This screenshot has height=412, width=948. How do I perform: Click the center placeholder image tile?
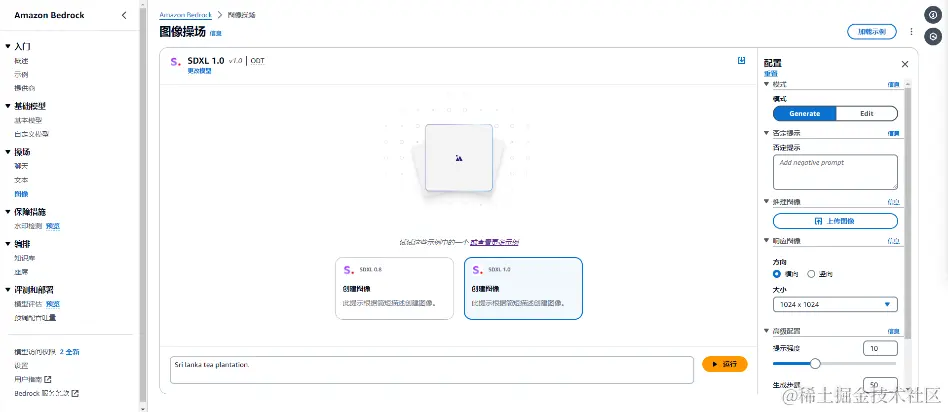click(458, 158)
